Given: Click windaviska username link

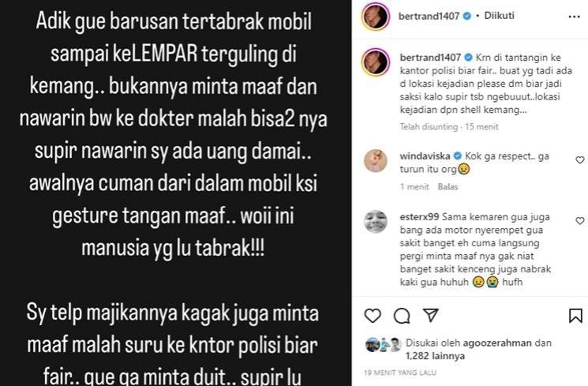Looking at the screenshot, I should pyautogui.click(x=425, y=156).
